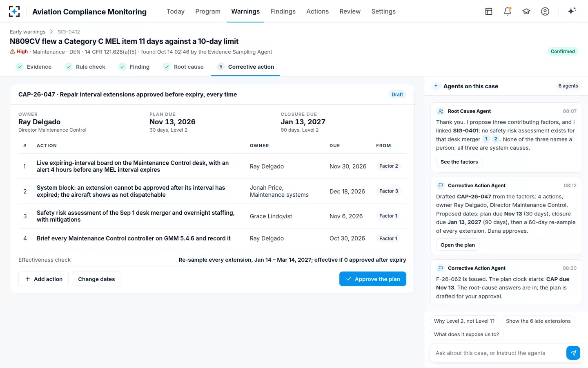Click See the factors

[459, 162]
